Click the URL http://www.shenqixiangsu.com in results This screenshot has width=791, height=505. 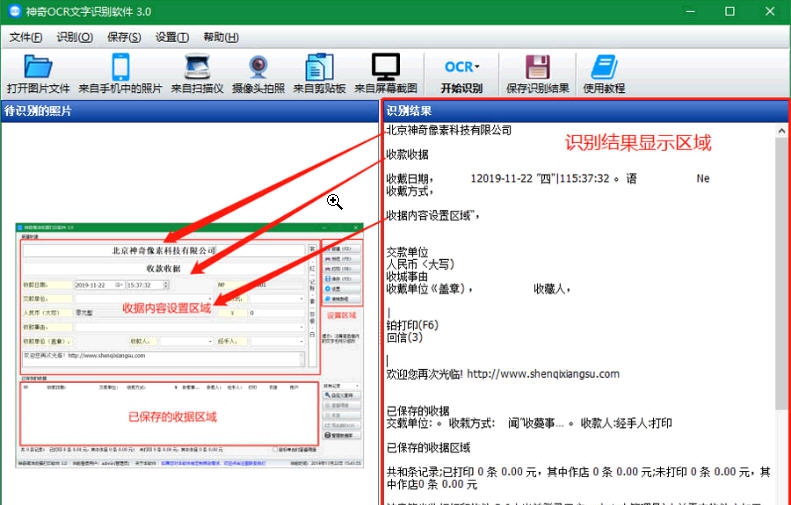tap(543, 374)
